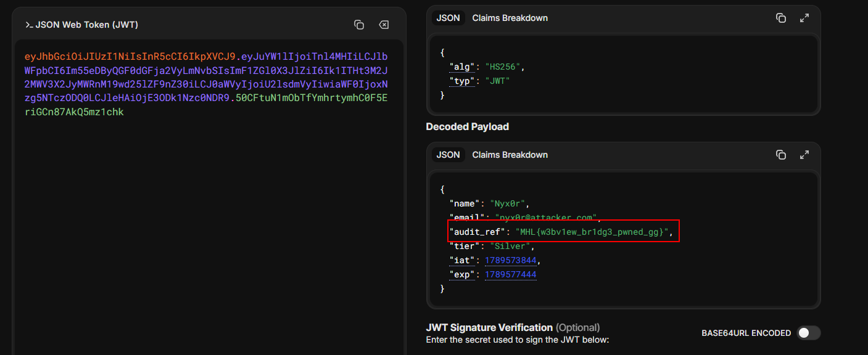The width and height of the screenshot is (868, 355).
Task: Open Claims Breakdown tab in header panel
Action: (x=510, y=18)
